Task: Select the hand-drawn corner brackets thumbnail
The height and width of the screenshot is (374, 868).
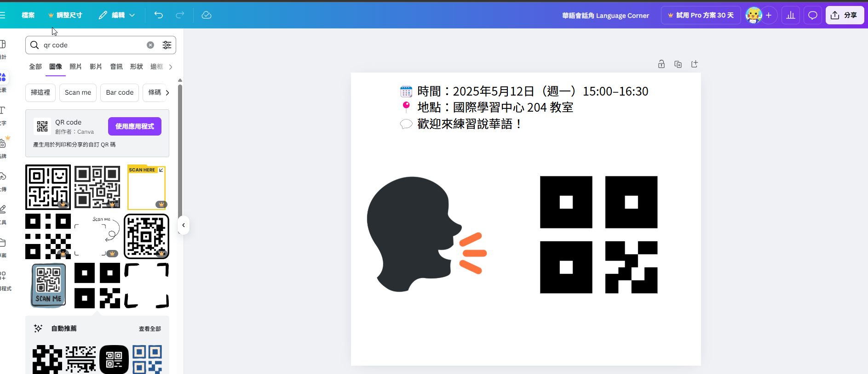Action: pyautogui.click(x=147, y=285)
